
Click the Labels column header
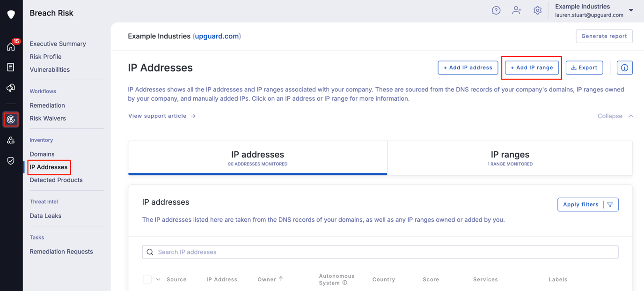[558, 280]
